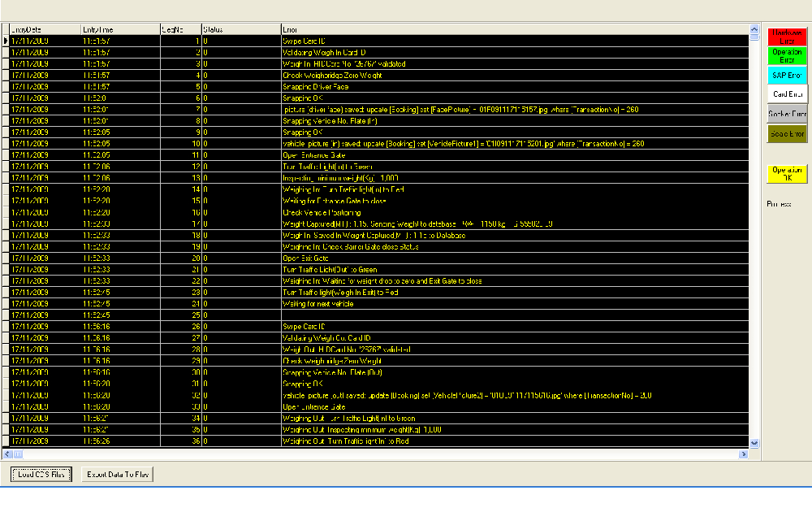
Task: Click the current-row arrow indicator of row 1
Action: (x=6, y=41)
